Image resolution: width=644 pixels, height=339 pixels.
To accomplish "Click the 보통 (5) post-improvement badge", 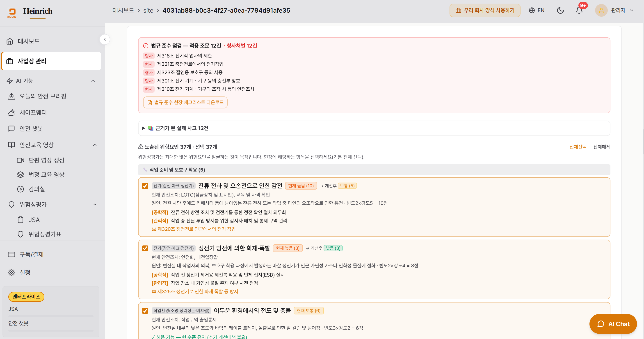I will tap(347, 186).
